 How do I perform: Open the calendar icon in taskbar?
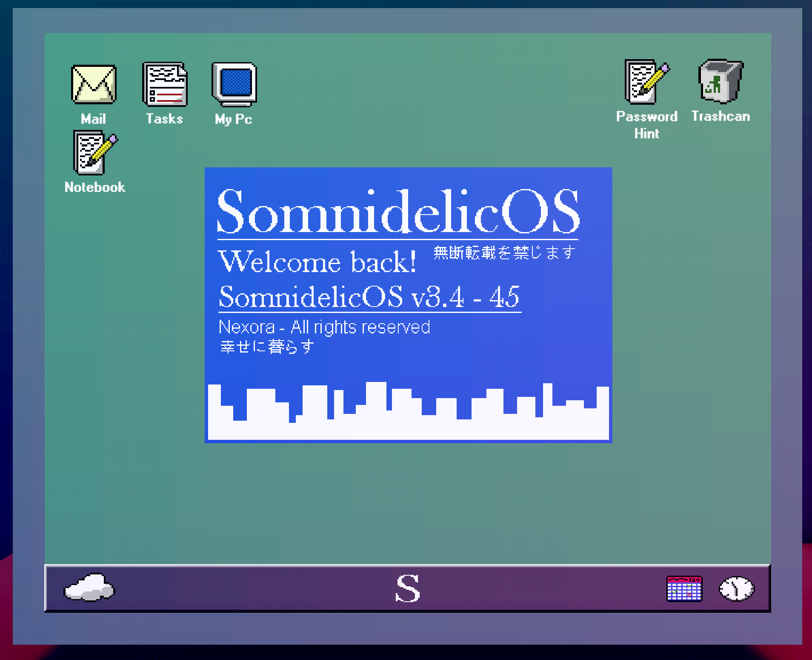point(684,588)
